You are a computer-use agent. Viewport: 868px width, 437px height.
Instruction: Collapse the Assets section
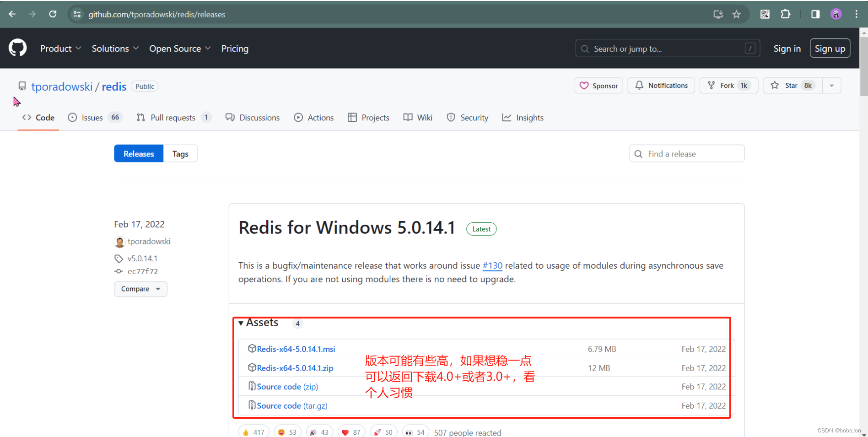(x=259, y=323)
